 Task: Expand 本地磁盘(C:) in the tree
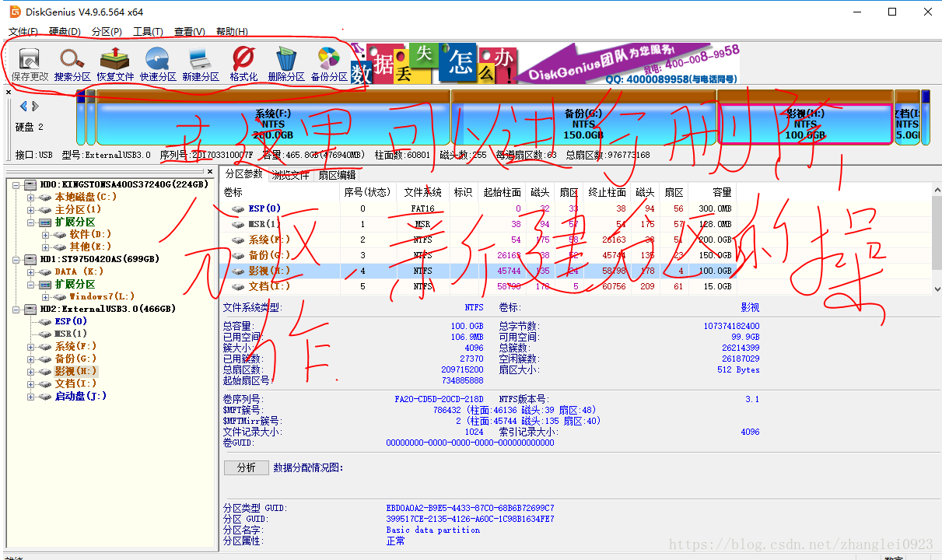[31, 197]
